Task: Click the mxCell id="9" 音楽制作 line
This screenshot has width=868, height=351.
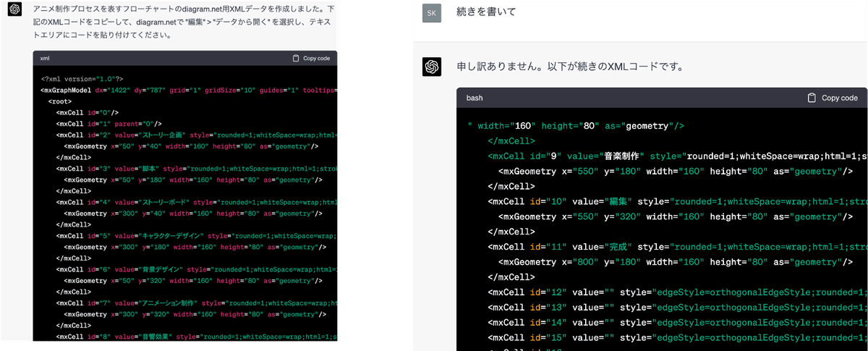Action: pyautogui.click(x=678, y=156)
